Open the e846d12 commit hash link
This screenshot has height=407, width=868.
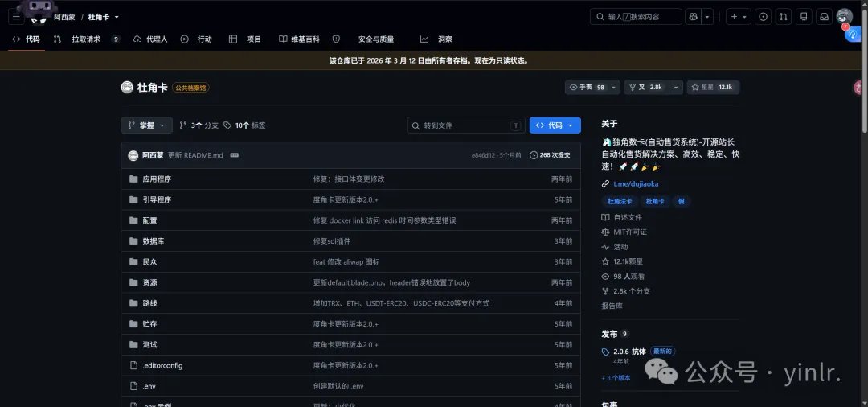(483, 155)
